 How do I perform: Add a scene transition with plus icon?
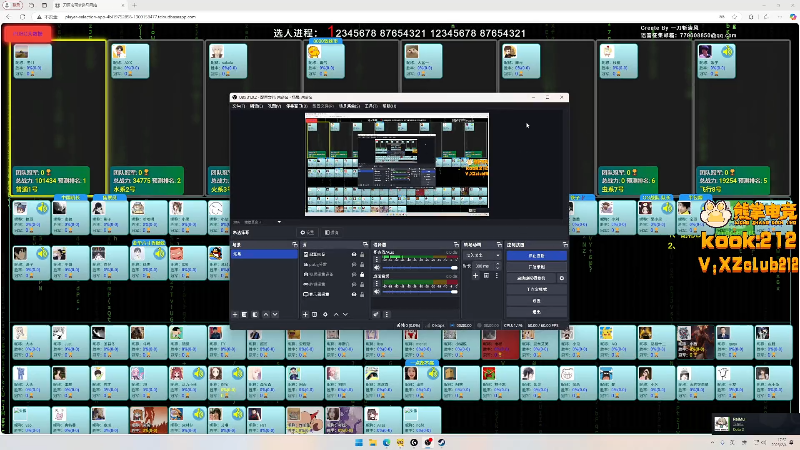click(x=475, y=276)
